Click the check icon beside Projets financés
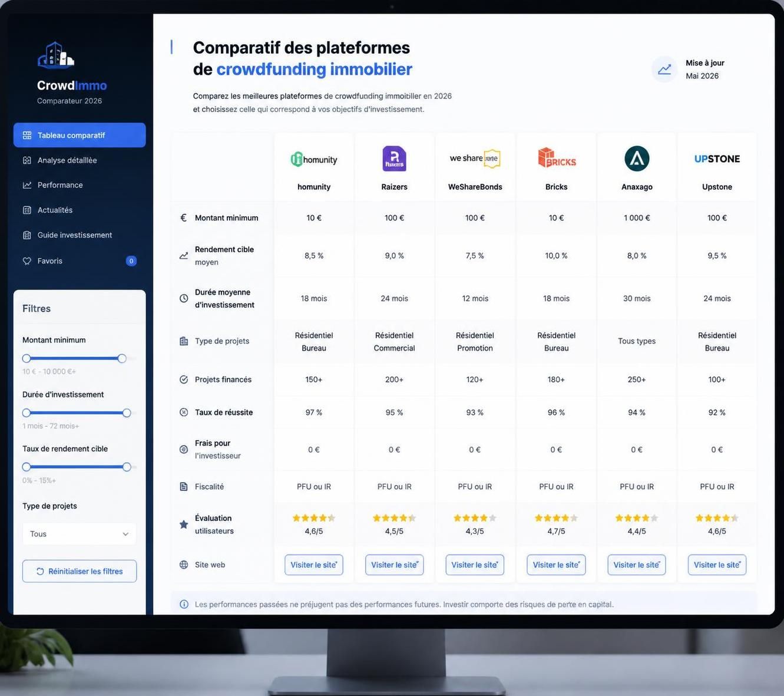The width and height of the screenshot is (784, 696). (184, 380)
